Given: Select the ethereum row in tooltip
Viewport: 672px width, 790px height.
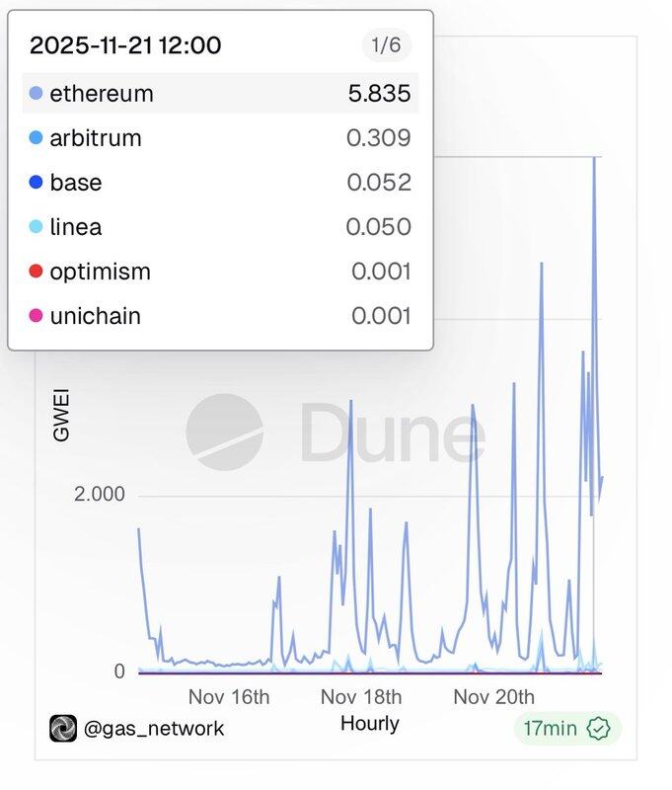Looking at the screenshot, I should coord(219,94).
